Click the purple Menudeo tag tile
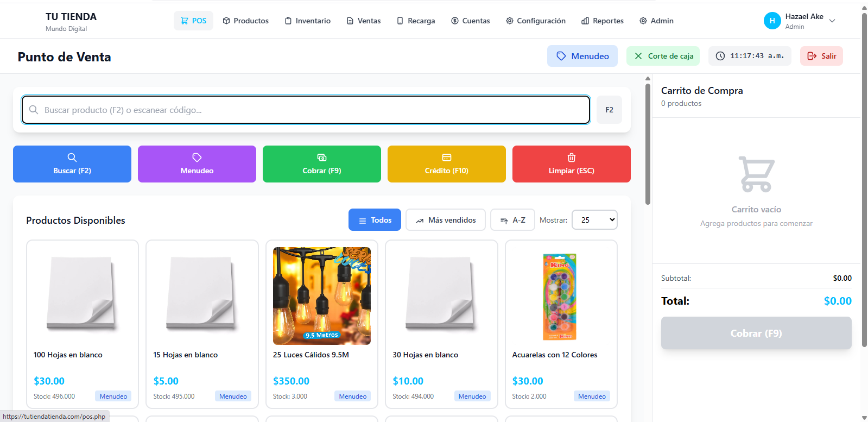Image resolution: width=868 pixels, height=422 pixels. (197, 164)
